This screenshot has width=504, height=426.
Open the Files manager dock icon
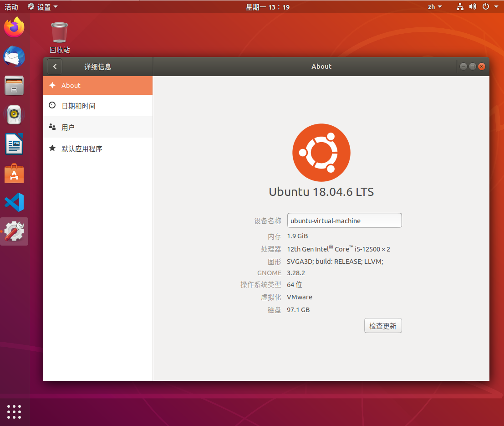pos(14,86)
